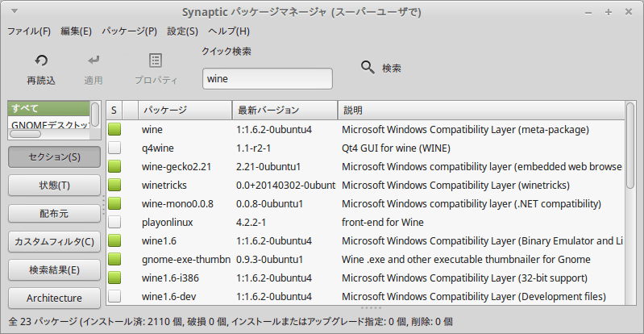Open the ヘルプ(H) menu
The width and height of the screenshot is (644, 334).
(x=229, y=31)
